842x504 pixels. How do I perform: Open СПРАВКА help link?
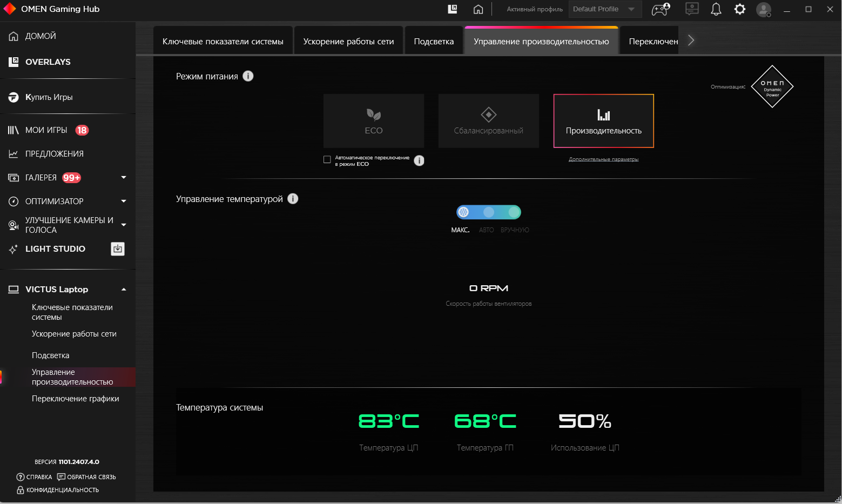[x=35, y=477]
